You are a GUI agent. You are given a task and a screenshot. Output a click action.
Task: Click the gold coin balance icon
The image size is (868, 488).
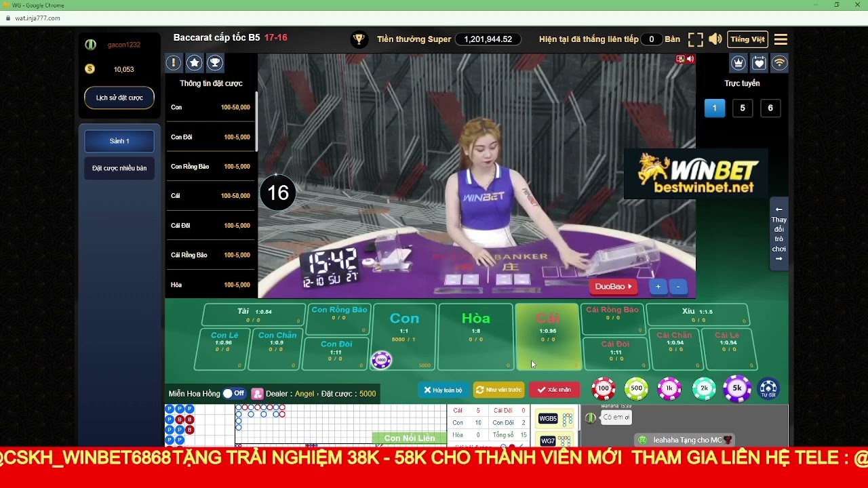tap(90, 69)
